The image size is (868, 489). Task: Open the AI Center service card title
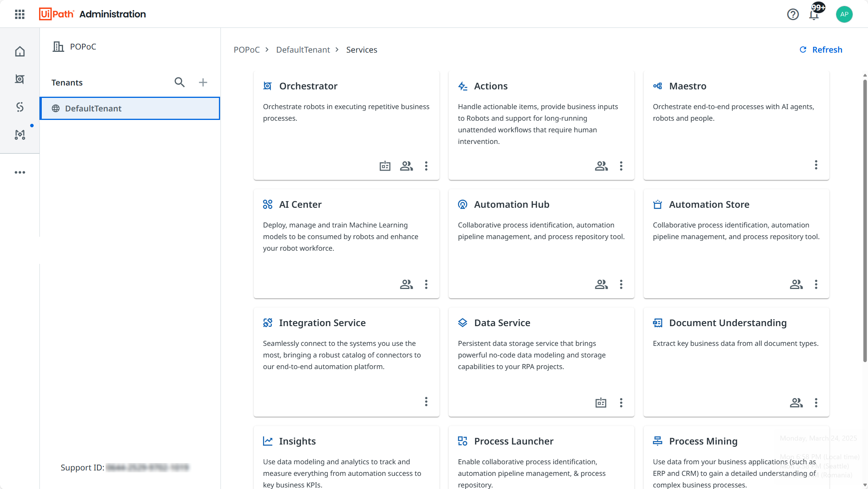pyautogui.click(x=300, y=204)
